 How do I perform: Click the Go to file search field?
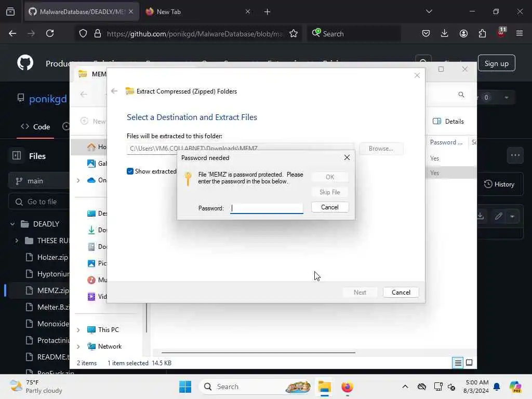pyautogui.click(x=38, y=202)
